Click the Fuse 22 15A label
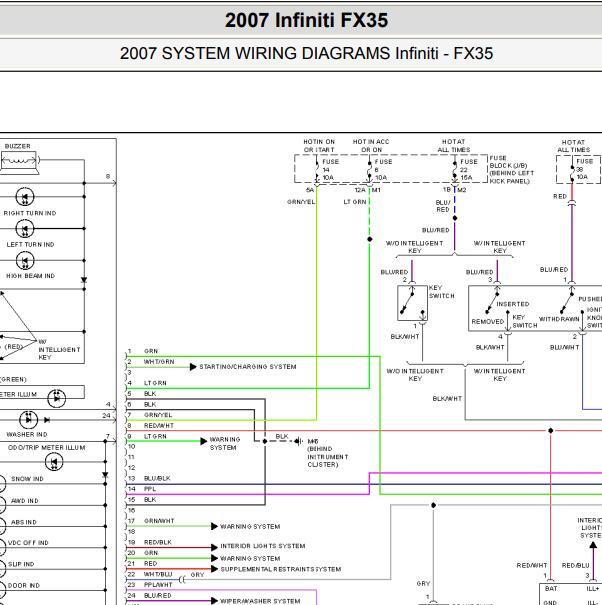This screenshot has height=605, width=602. pyautogui.click(x=469, y=170)
